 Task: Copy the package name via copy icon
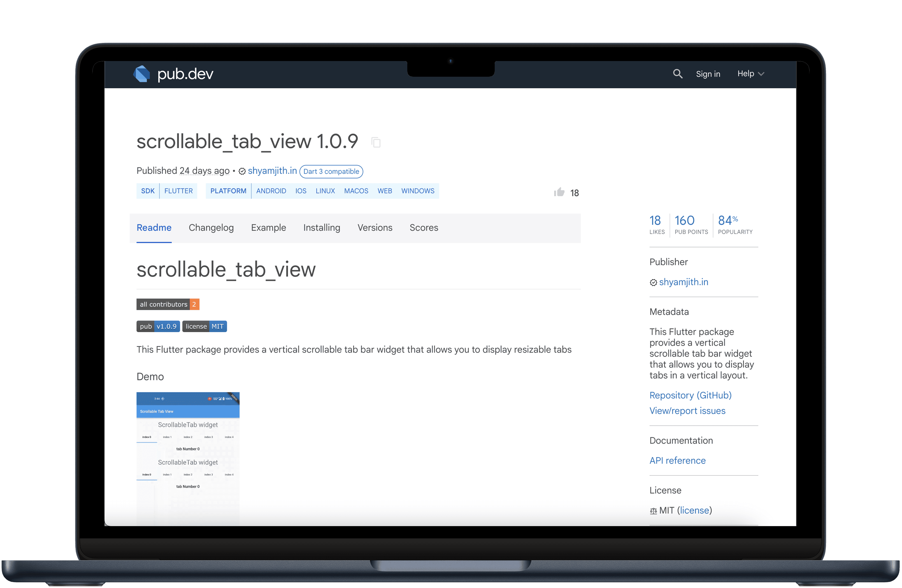click(x=376, y=142)
